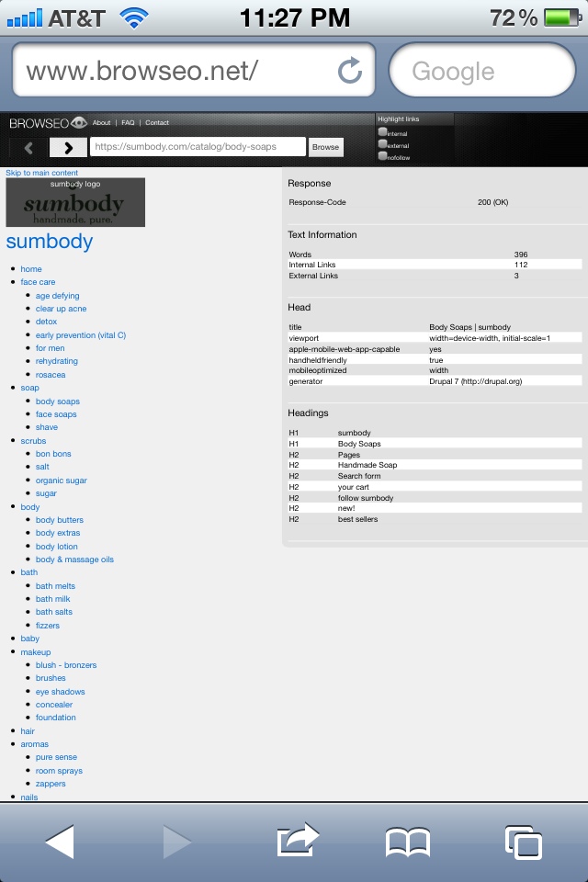Open the aromas category link
The image size is (588, 882).
tap(34, 743)
